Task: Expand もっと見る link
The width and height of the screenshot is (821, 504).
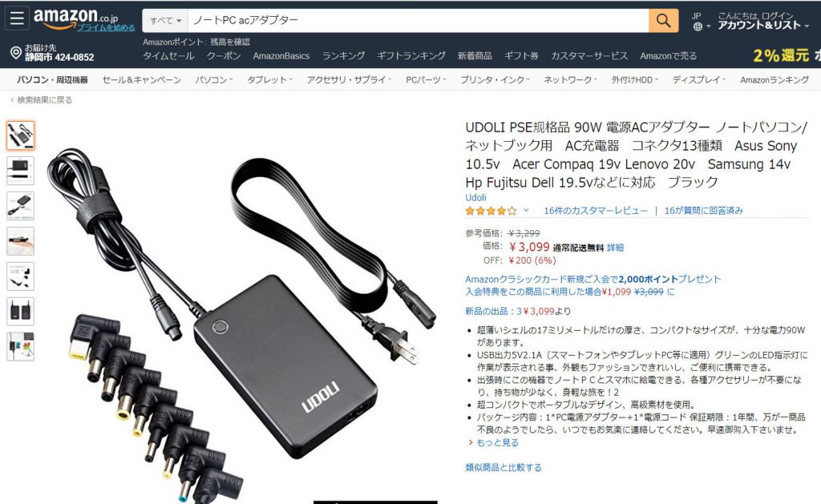Action: point(497,442)
